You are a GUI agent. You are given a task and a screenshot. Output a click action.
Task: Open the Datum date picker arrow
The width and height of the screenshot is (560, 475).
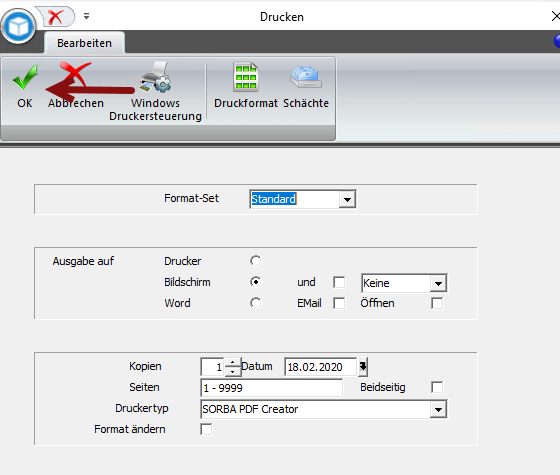pyautogui.click(x=362, y=367)
